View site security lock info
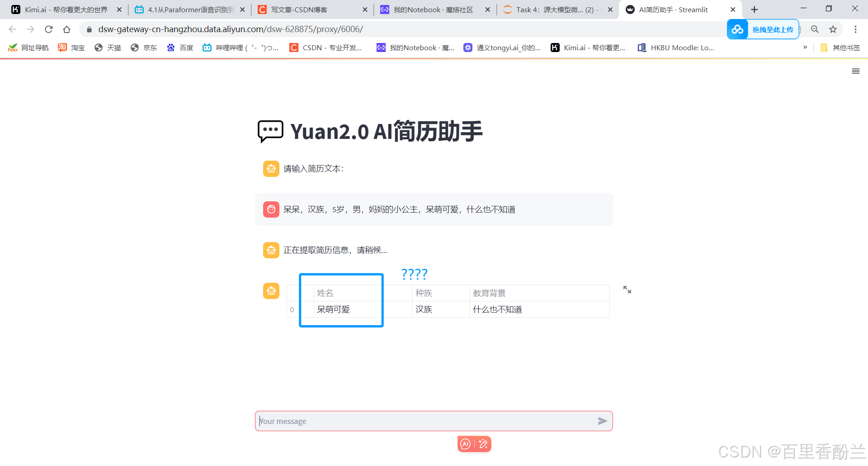This screenshot has width=868, height=466. point(89,29)
